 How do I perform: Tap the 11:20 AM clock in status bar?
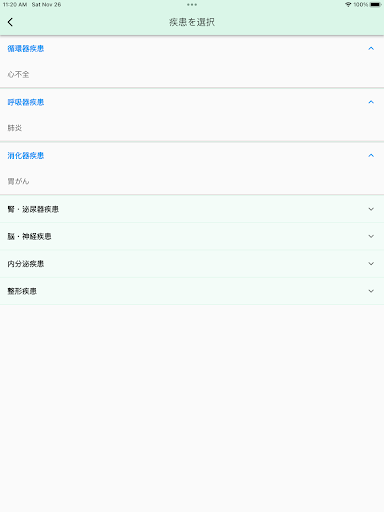(x=15, y=5)
